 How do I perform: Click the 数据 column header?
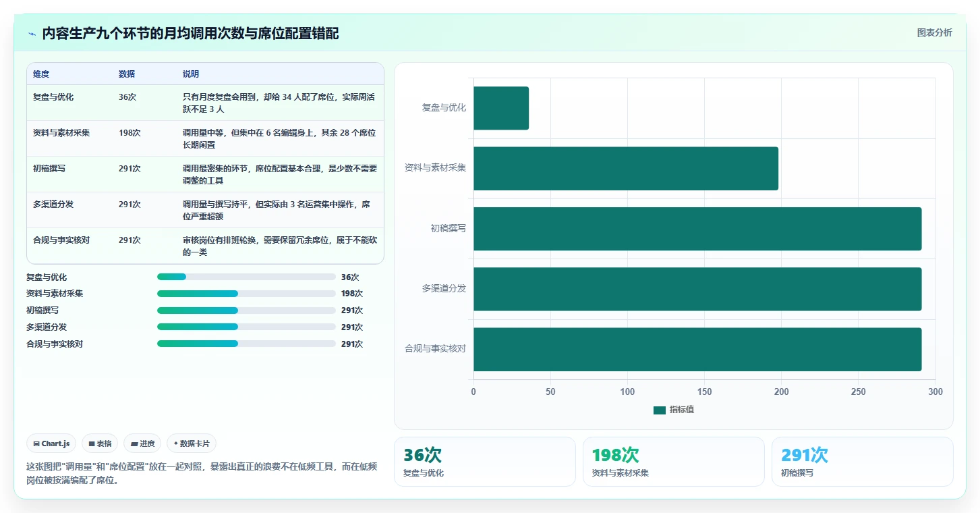pyautogui.click(x=127, y=74)
